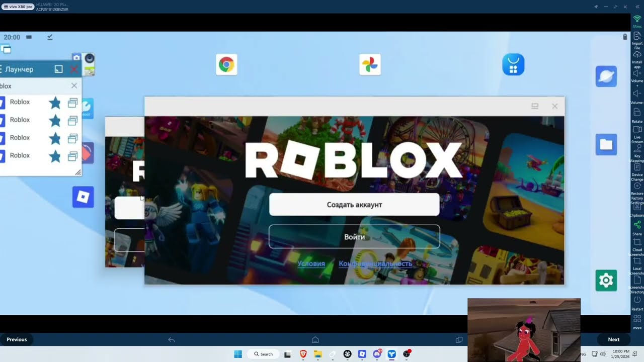Launch the Google Photos pinwheel app

click(370, 65)
